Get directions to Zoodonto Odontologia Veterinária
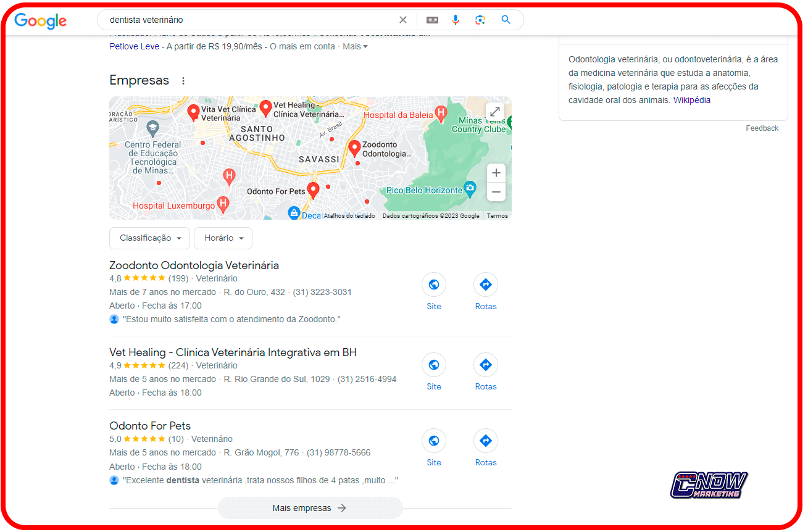This screenshot has width=808, height=532. tap(486, 285)
